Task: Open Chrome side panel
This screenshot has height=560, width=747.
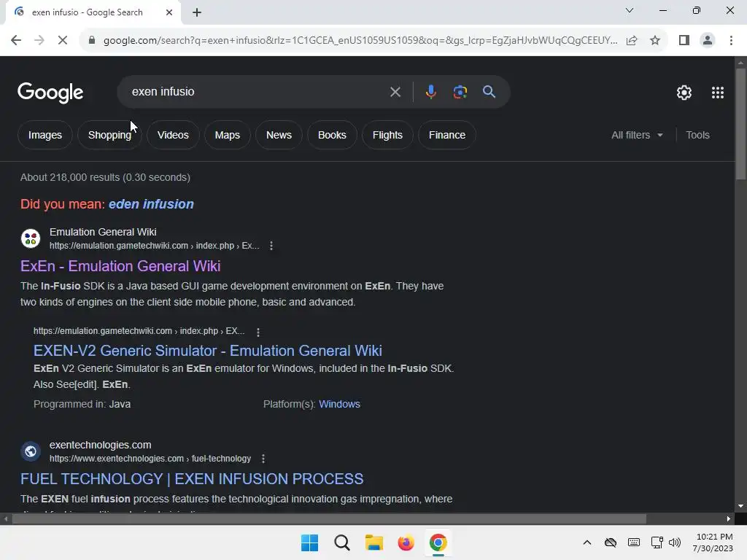Action: tap(684, 41)
